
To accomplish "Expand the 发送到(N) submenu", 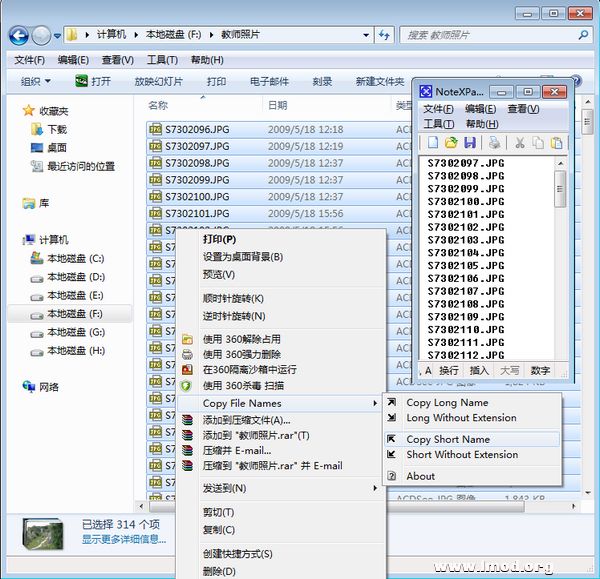I will tap(375, 488).
